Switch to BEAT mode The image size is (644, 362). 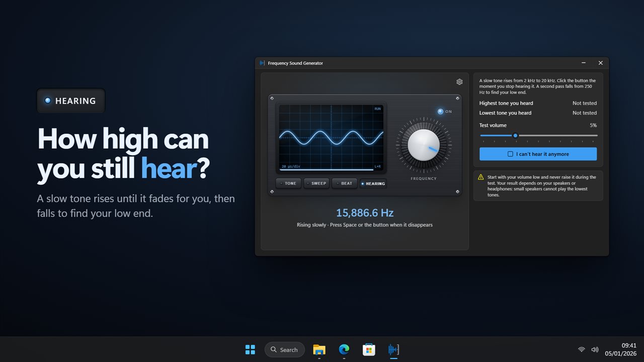(345, 184)
